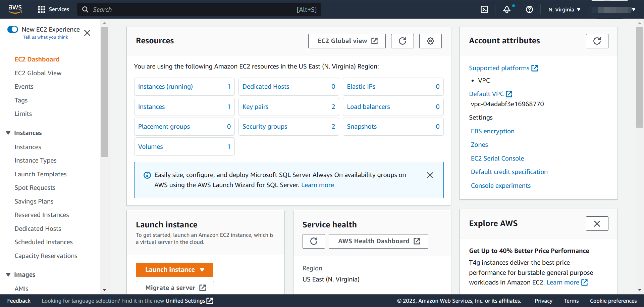Click the Security groups resource link
The height and width of the screenshot is (307, 644).
265,127
